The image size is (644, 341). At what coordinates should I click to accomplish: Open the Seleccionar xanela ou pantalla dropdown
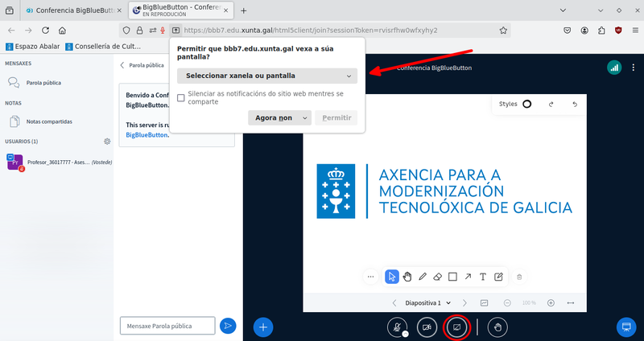266,76
